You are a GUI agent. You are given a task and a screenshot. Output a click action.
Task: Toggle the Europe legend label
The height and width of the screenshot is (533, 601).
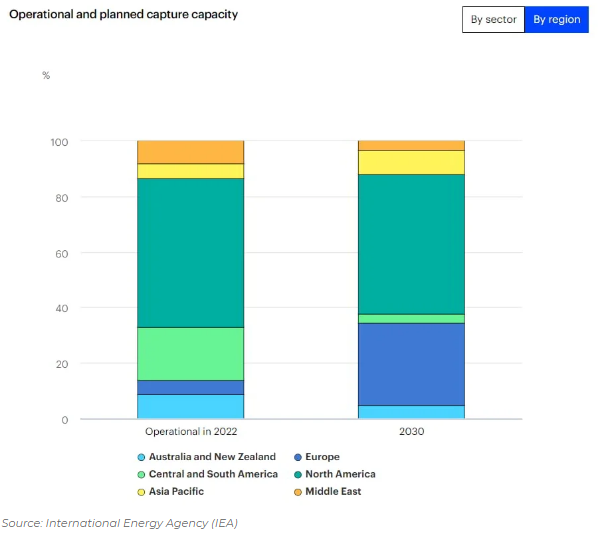click(325, 457)
